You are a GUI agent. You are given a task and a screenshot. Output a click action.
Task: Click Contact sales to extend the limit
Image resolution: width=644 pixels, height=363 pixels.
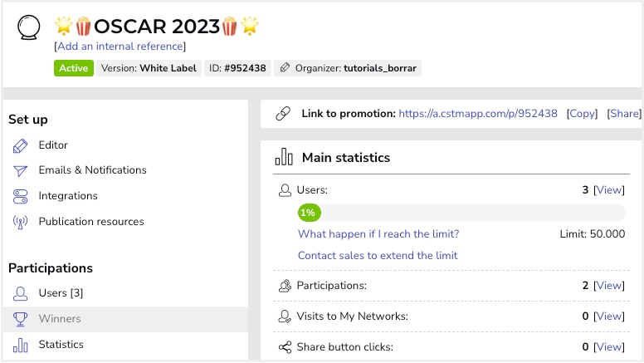(378, 255)
